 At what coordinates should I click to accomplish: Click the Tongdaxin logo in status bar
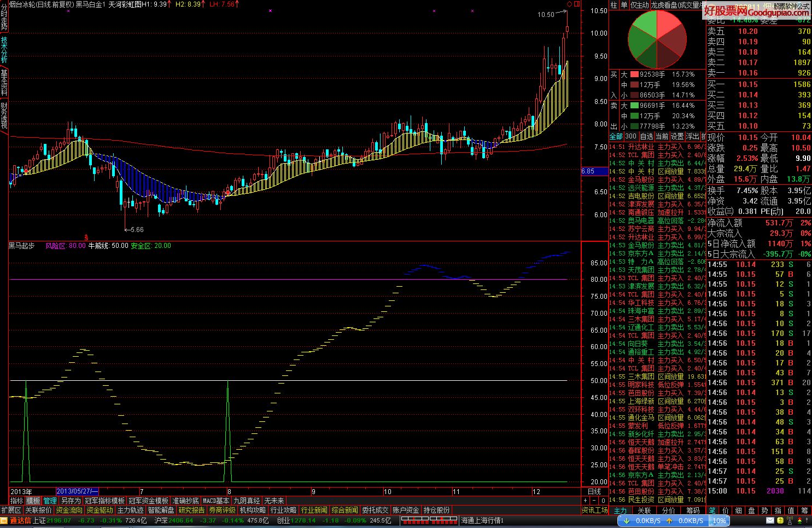click(x=20, y=520)
